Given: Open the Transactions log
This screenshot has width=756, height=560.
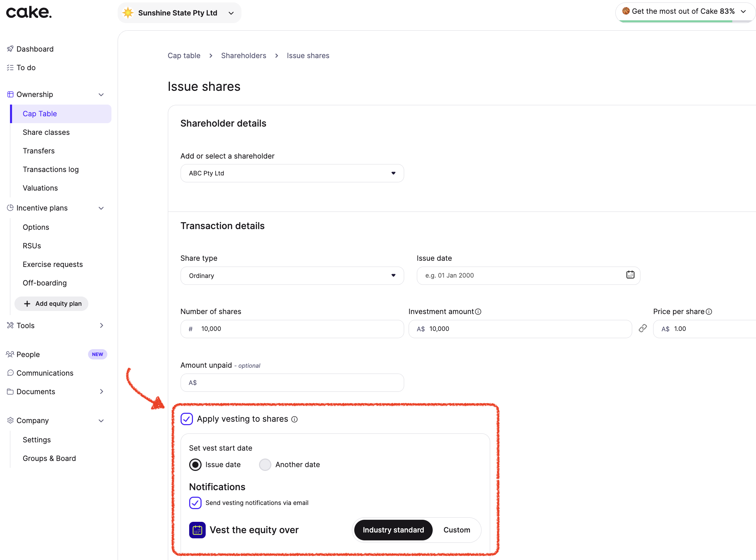Looking at the screenshot, I should 51,169.
